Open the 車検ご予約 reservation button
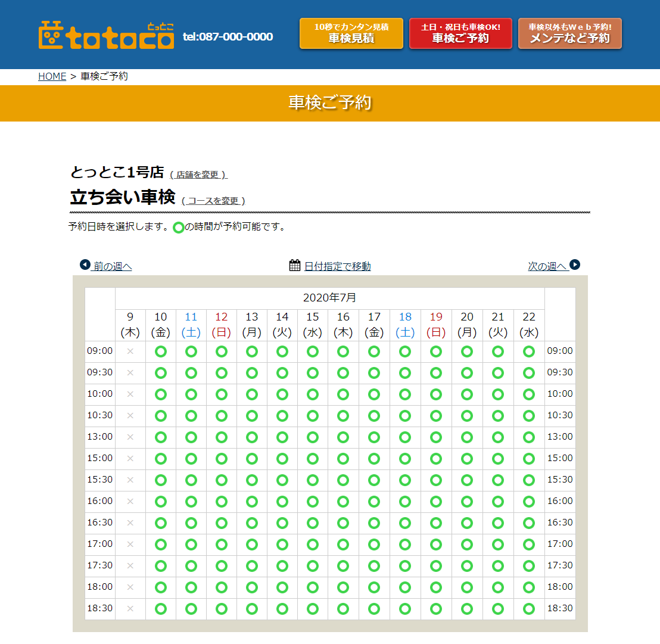 pos(460,33)
